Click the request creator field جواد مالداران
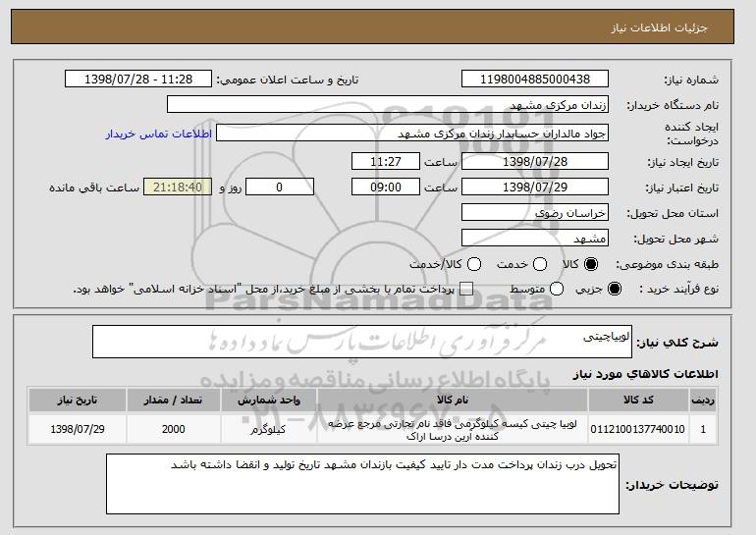Viewport: 756px width, 535px height. coord(412,134)
